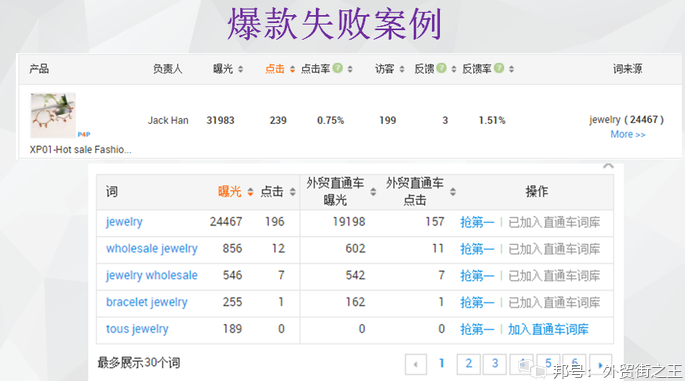Click 加入直通车词库 for tous jewelry
This screenshot has width=685, height=381.
click(548, 329)
